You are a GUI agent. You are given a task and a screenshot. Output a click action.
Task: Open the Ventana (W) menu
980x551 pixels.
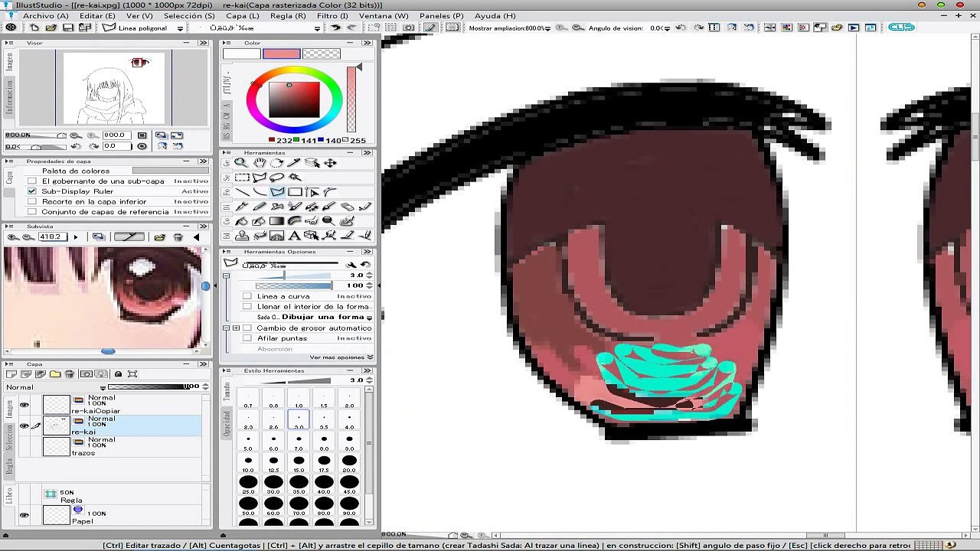[384, 15]
